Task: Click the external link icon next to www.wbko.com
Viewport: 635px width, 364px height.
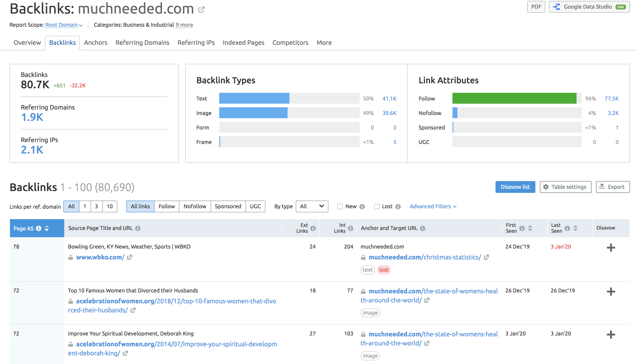Action: (130, 257)
